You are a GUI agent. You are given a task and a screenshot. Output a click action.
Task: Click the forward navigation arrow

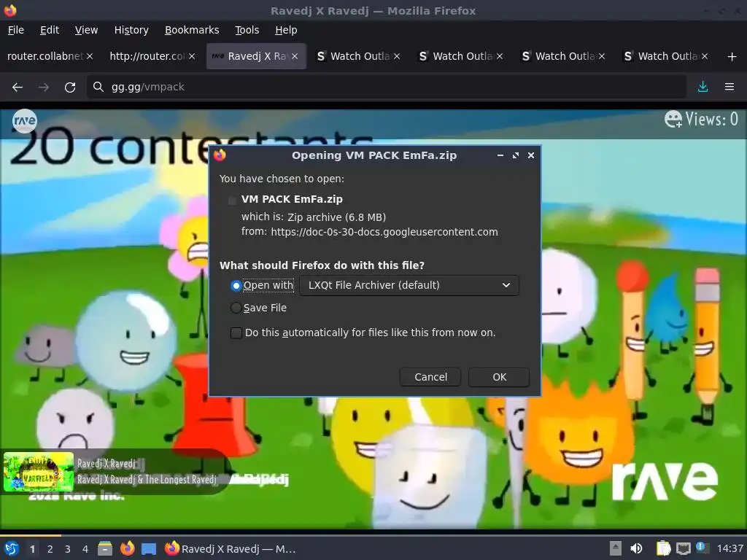pos(44,87)
